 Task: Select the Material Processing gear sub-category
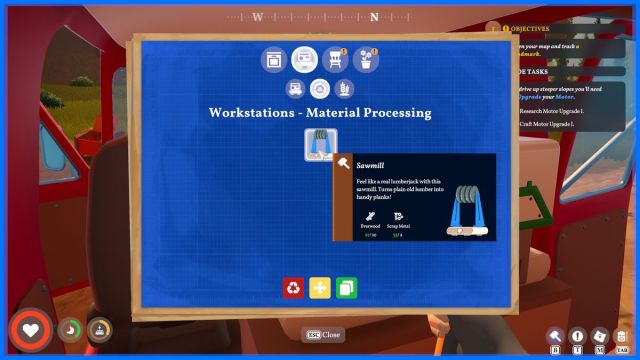coord(320,89)
